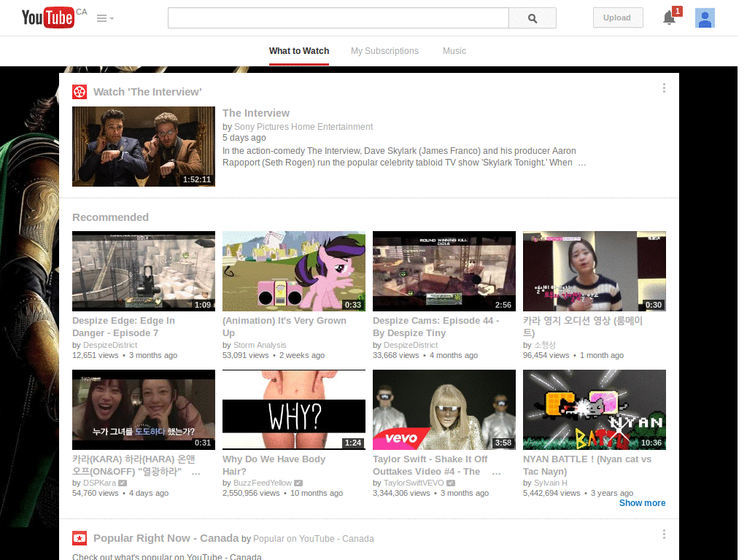
Task: Click Show more recommended videos
Action: [642, 503]
